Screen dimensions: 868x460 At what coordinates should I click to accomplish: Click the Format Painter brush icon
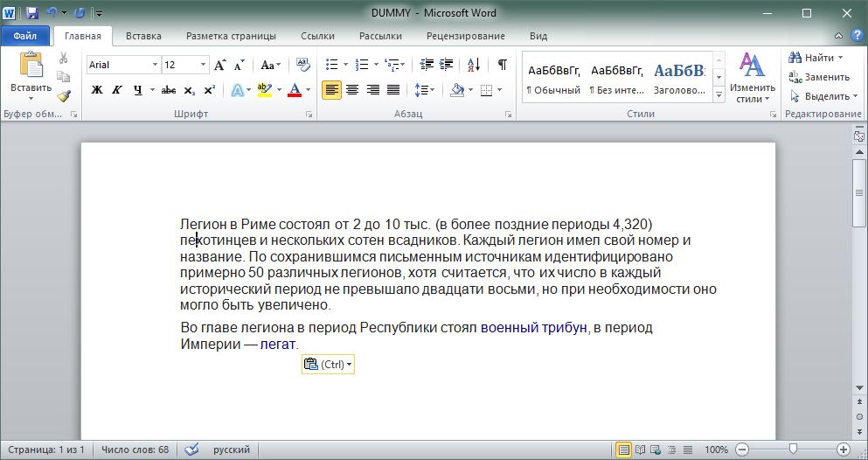tap(63, 96)
